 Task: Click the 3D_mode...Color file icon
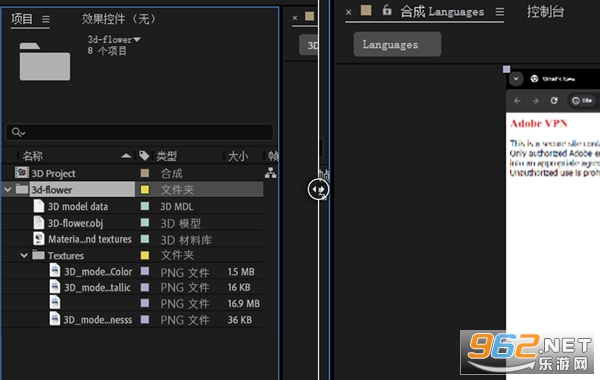55,270
